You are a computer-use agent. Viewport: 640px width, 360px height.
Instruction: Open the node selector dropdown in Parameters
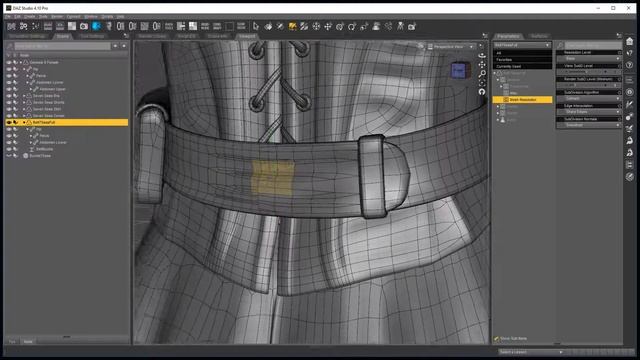(522, 45)
